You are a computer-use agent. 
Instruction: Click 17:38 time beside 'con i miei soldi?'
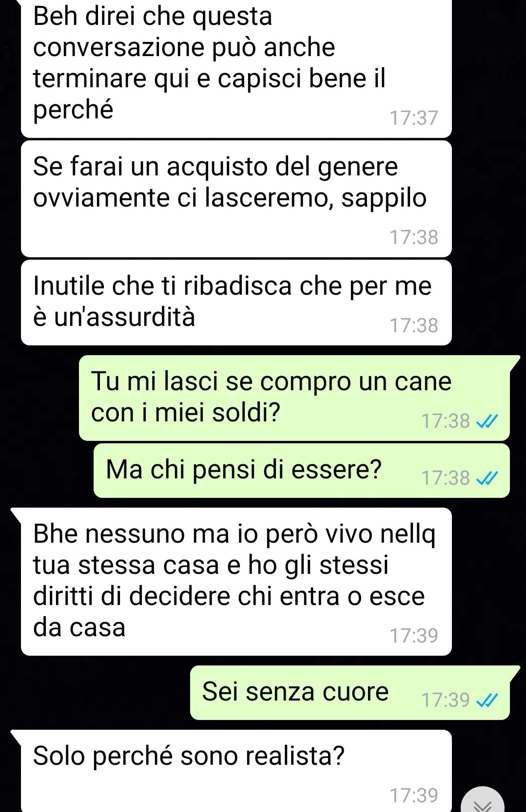446,421
